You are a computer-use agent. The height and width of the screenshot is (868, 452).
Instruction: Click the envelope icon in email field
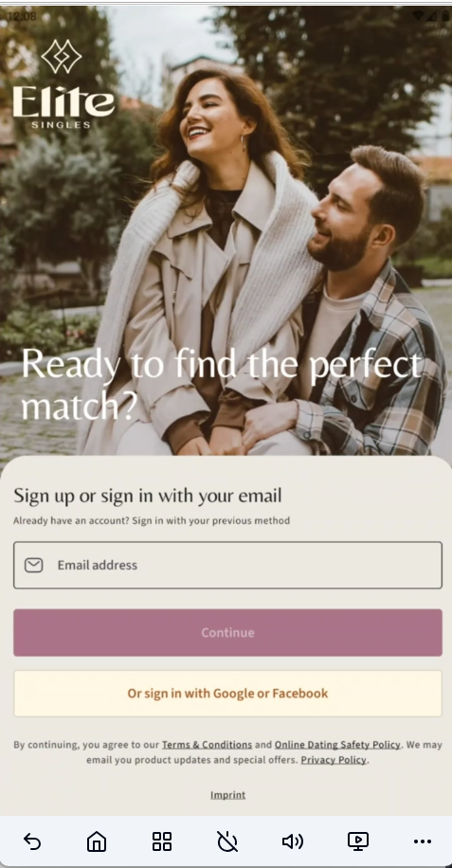34,565
